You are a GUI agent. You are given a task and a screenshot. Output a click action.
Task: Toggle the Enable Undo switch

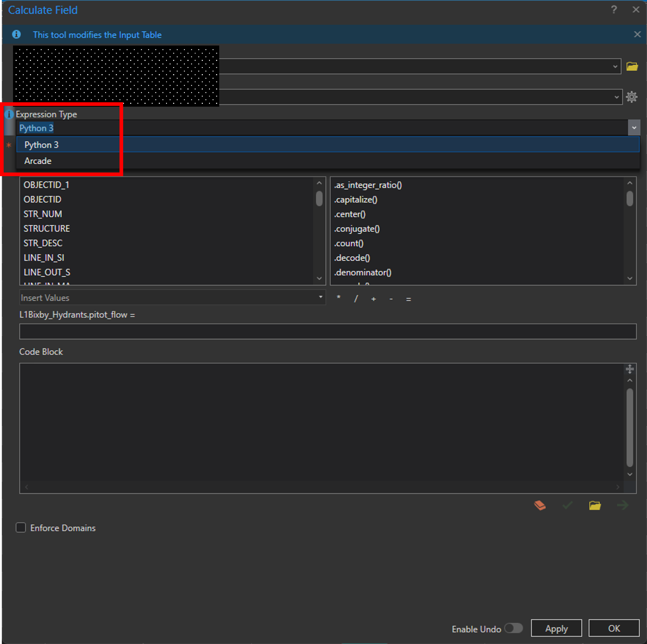(514, 628)
